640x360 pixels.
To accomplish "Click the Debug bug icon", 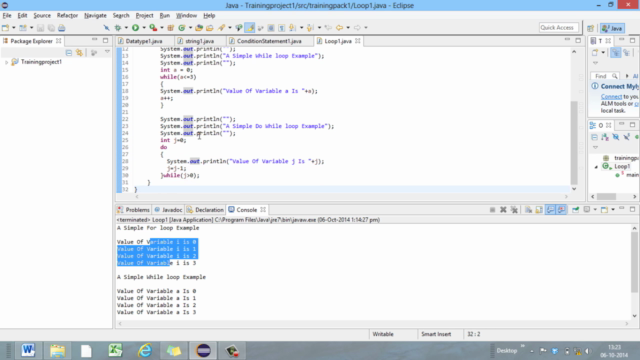I will [x=118, y=28].
